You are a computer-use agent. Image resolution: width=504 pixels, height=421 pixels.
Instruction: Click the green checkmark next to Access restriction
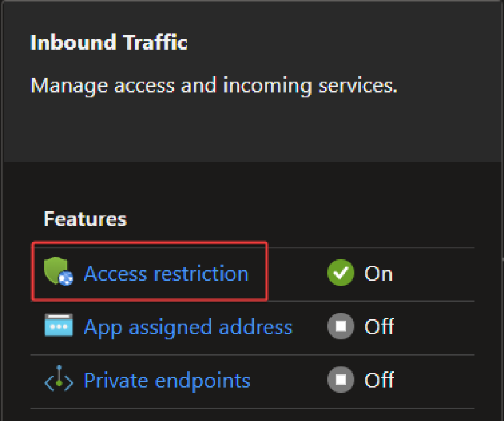(x=340, y=273)
